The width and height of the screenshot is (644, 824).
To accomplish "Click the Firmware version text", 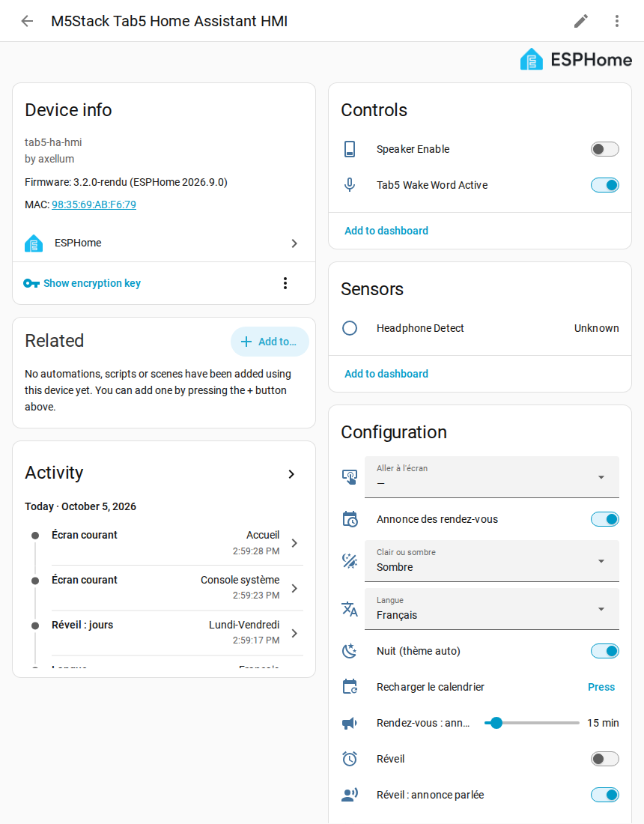I will (126, 182).
